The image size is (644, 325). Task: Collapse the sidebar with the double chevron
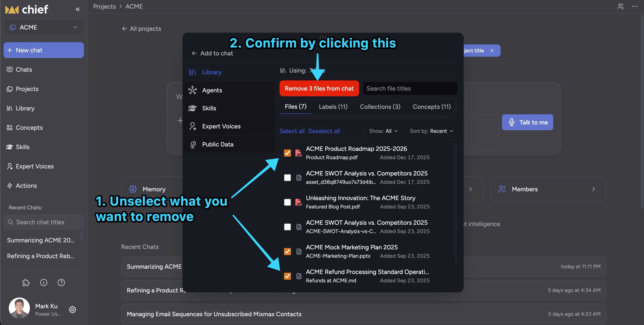click(x=78, y=9)
